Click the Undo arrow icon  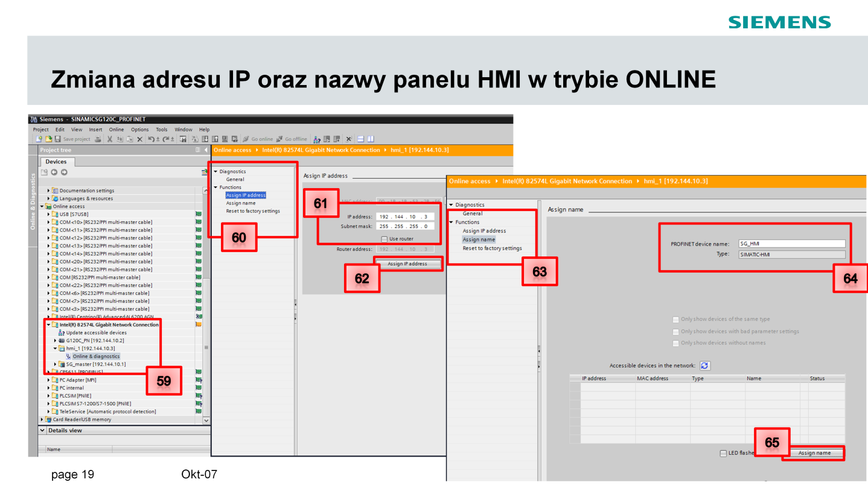(x=151, y=139)
